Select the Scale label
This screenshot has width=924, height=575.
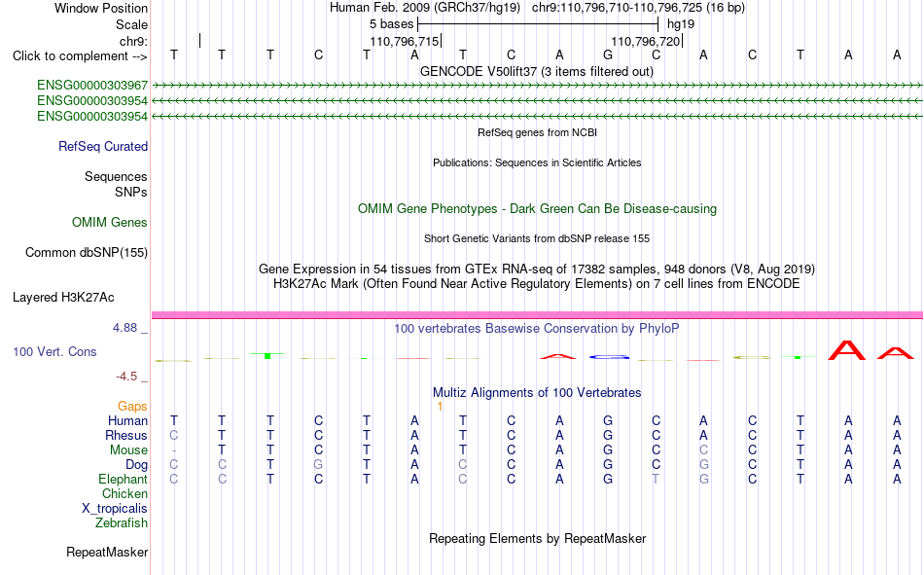click(131, 24)
